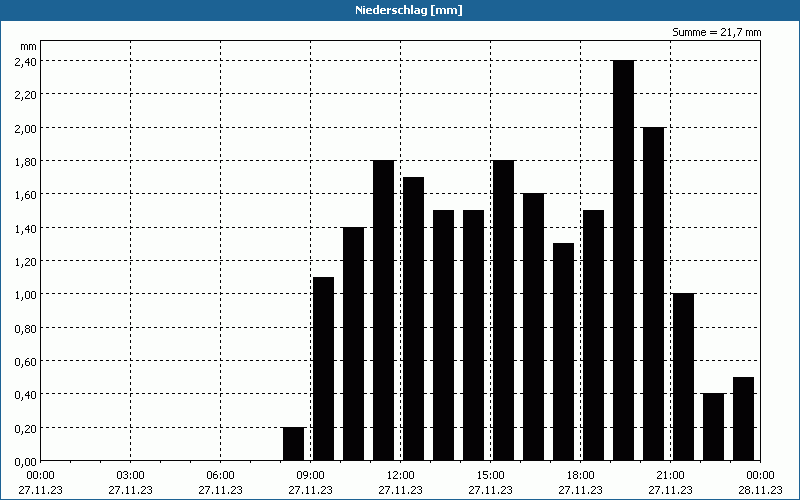Select the 06:00 time label
The width and height of the screenshot is (800, 500).
220,476
